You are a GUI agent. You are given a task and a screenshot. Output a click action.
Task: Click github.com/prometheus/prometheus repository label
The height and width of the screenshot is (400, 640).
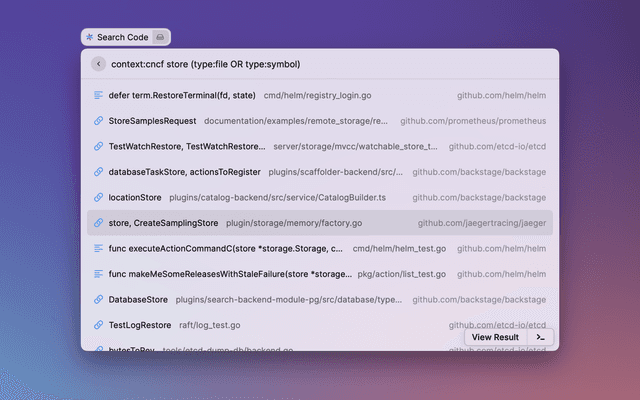tap(473, 121)
